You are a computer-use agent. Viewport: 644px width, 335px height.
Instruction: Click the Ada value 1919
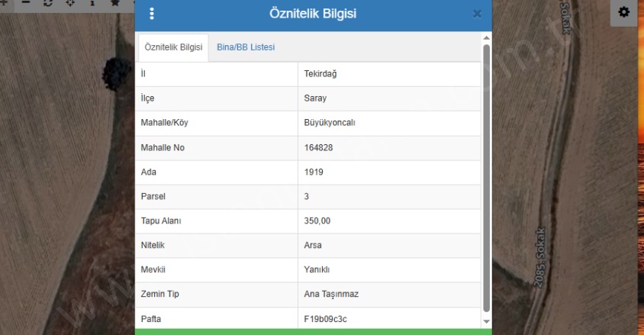(x=314, y=172)
